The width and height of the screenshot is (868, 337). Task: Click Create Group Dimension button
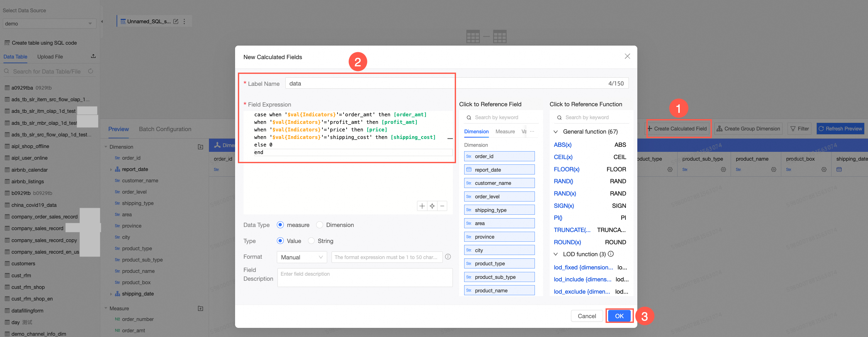748,129
